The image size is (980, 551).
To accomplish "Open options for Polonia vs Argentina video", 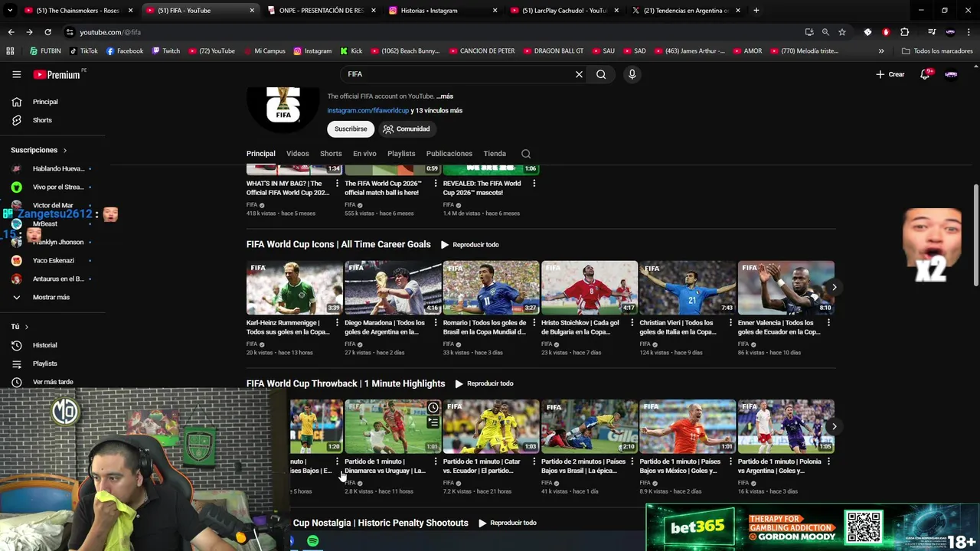I will point(828,461).
